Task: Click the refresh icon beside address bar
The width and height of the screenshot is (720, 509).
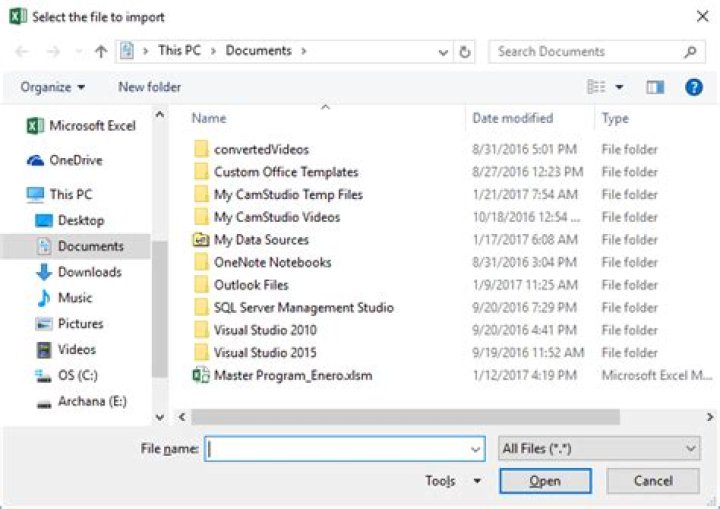Action: coord(465,51)
